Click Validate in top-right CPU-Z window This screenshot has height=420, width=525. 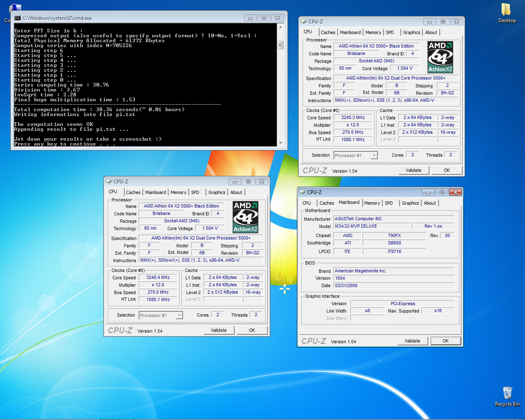click(413, 170)
